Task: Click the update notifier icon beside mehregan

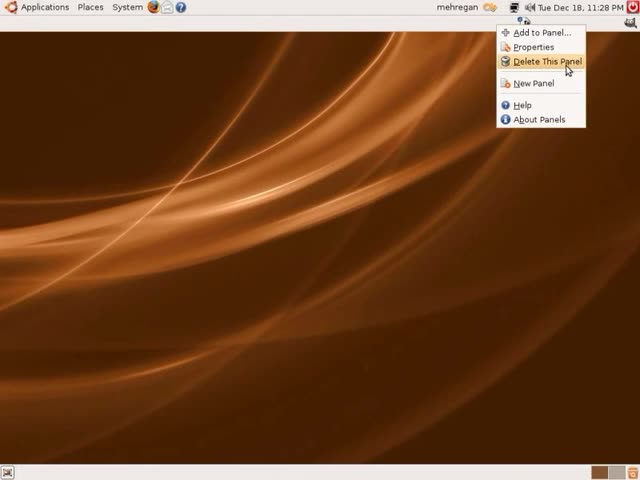Action: pyautogui.click(x=489, y=7)
